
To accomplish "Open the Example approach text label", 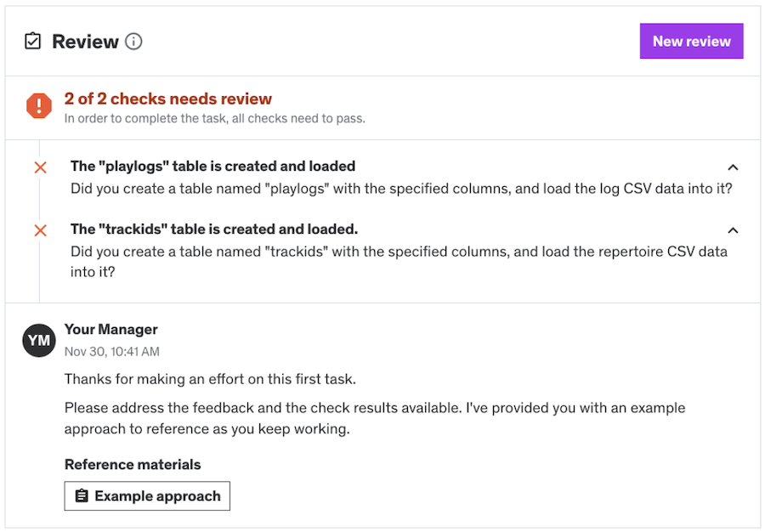I will click(157, 496).
